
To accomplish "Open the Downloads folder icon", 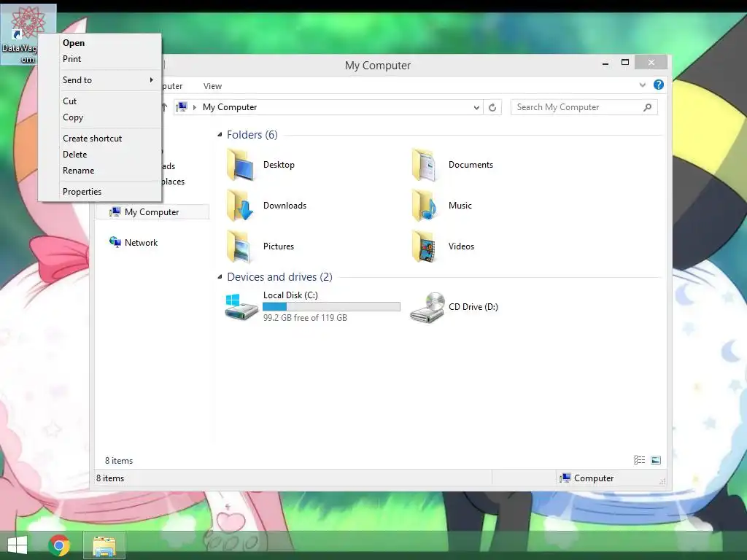I will point(241,206).
